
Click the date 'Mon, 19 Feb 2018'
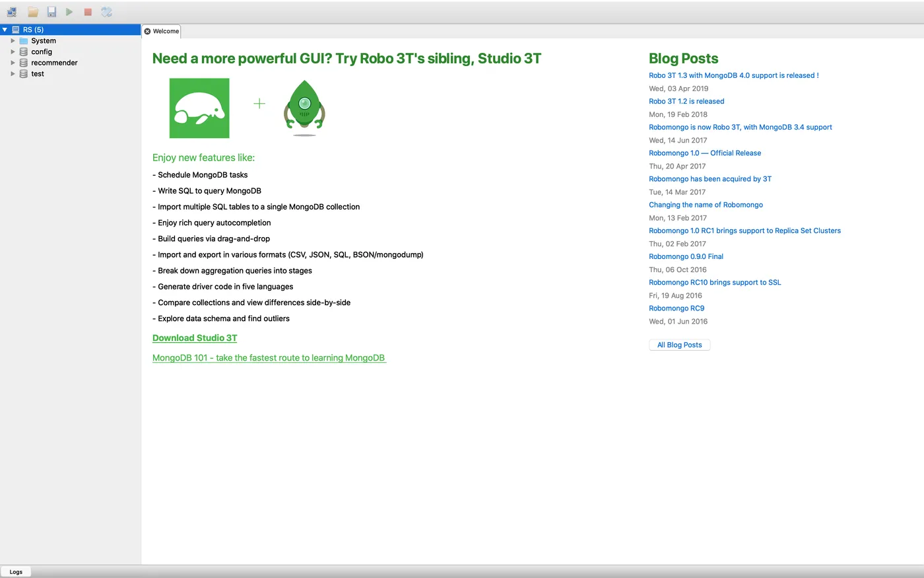(x=678, y=114)
